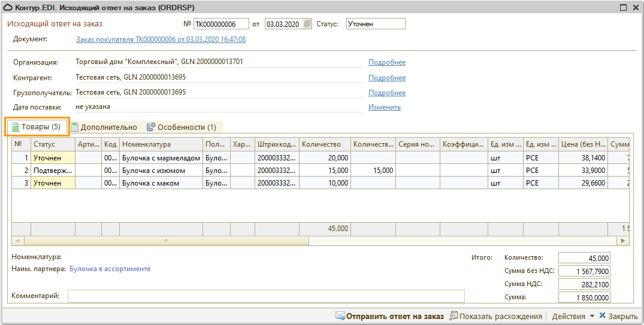The image size is (644, 325).
Task: Click the Булочка в ассортименте partner name
Action: (x=110, y=269)
